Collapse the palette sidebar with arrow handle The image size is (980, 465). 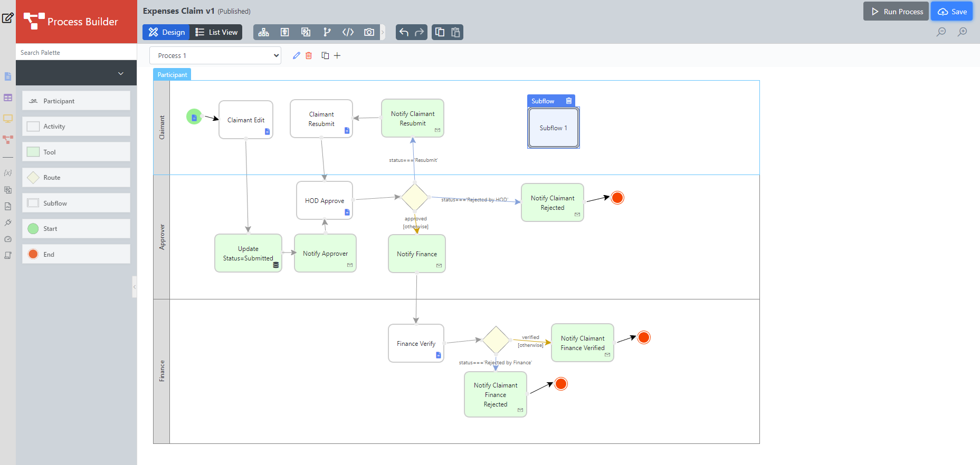click(x=135, y=287)
